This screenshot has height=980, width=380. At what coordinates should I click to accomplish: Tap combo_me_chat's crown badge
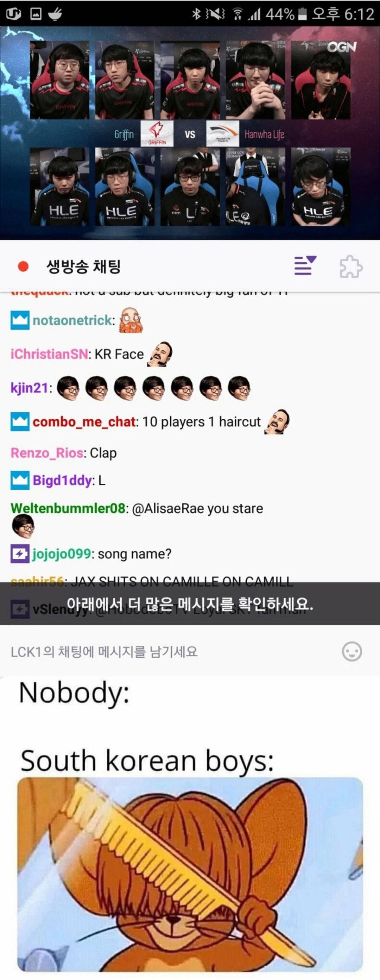point(20,422)
